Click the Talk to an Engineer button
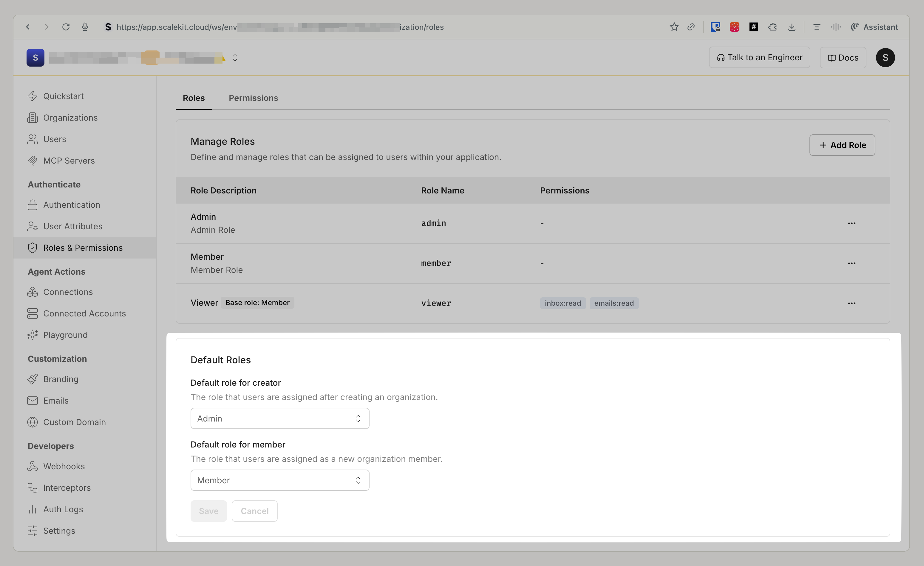Screen dimensions: 924x566 [x=759, y=57]
